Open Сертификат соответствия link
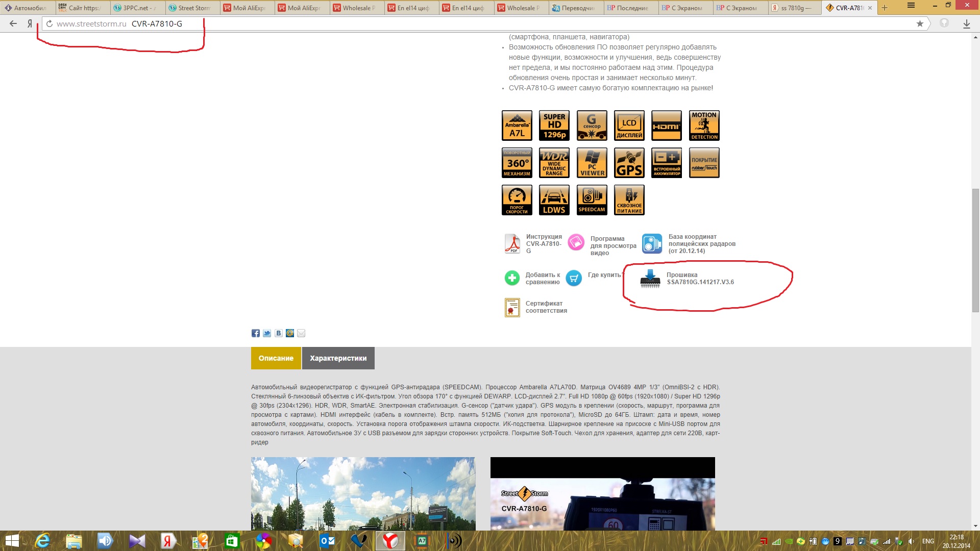 546,307
